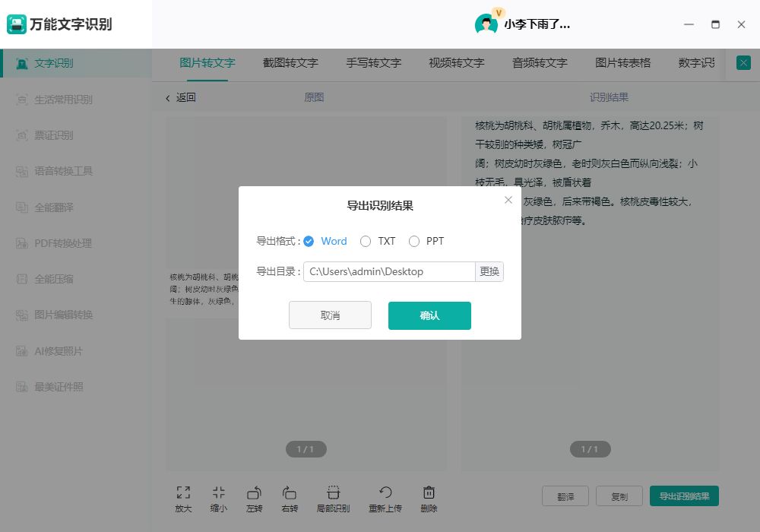Close the 导出识别结果 dialog
This screenshot has width=760, height=532.
[x=508, y=200]
